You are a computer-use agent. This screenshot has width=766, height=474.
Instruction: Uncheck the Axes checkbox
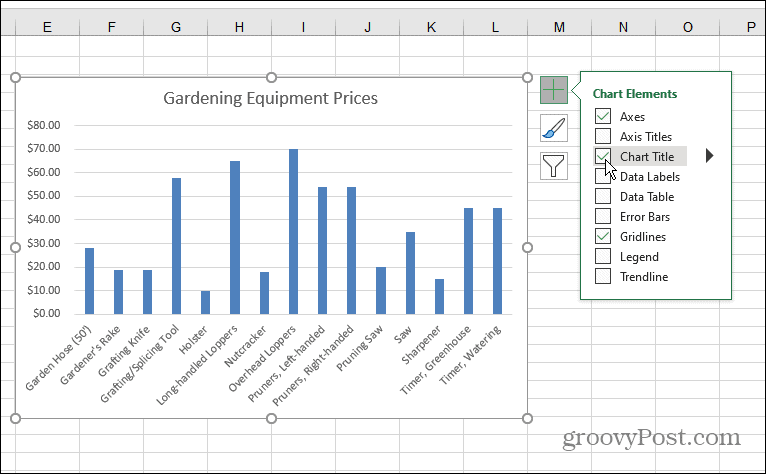(603, 117)
